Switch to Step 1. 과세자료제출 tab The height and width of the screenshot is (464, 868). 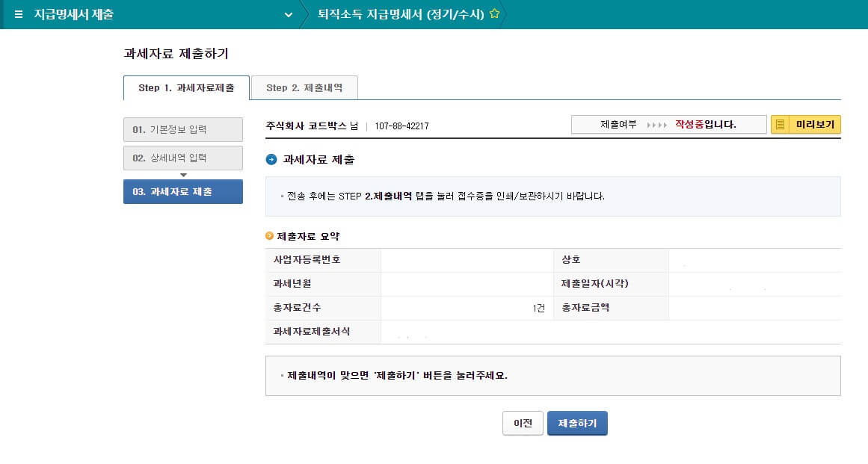click(186, 88)
